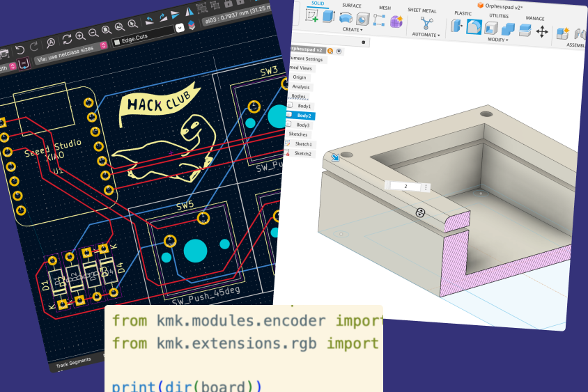
Task: Click the refresh view icon in KiCad
Action: 67,38
